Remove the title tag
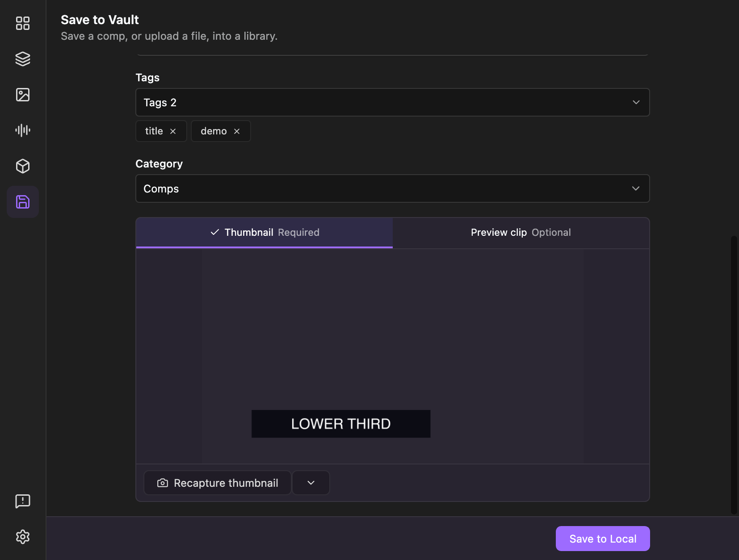 point(173,131)
